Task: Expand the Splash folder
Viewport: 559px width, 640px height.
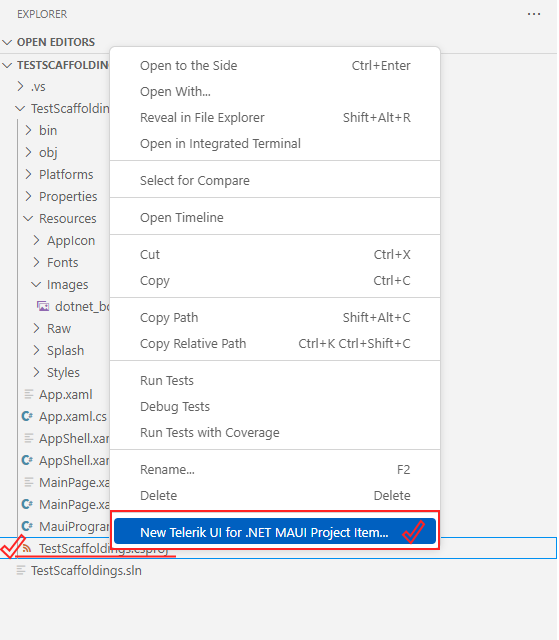Action: pyautogui.click(x=36, y=351)
